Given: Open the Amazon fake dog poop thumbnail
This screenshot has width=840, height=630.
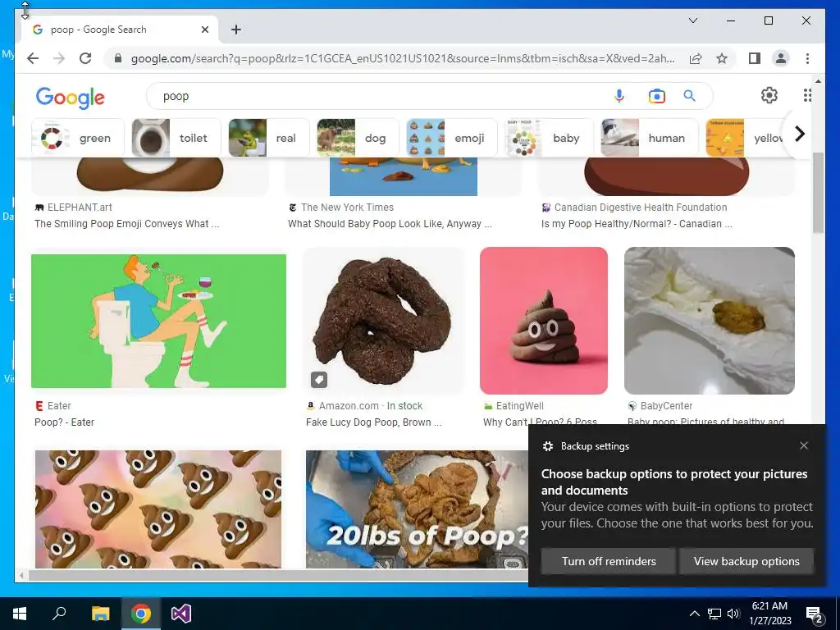Looking at the screenshot, I should pyautogui.click(x=383, y=321).
